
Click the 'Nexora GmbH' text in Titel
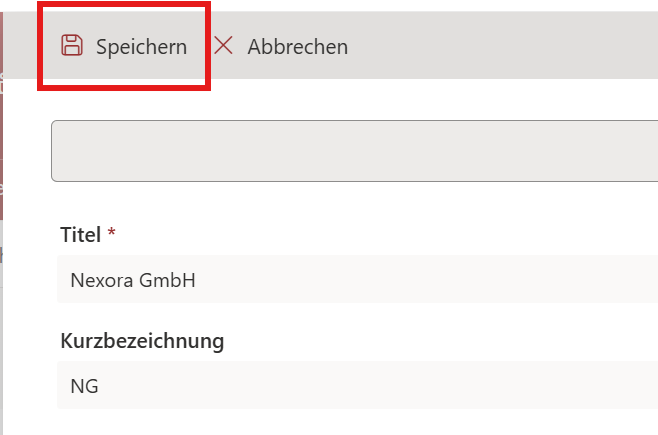(132, 280)
